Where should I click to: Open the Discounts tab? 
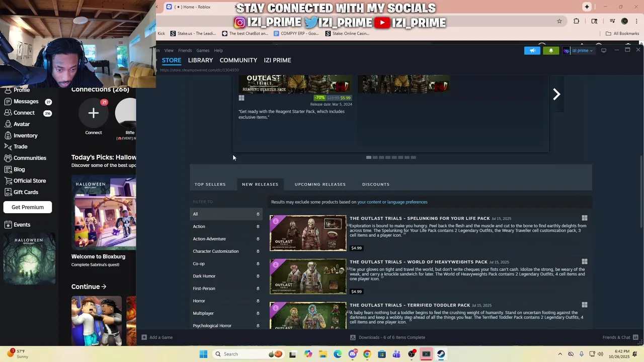376,184
